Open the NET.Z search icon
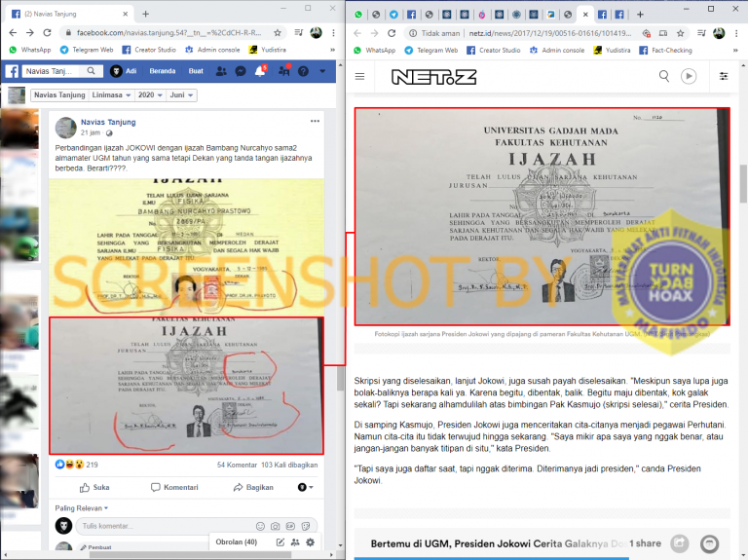Viewport: 748px width, 560px height. [x=664, y=76]
